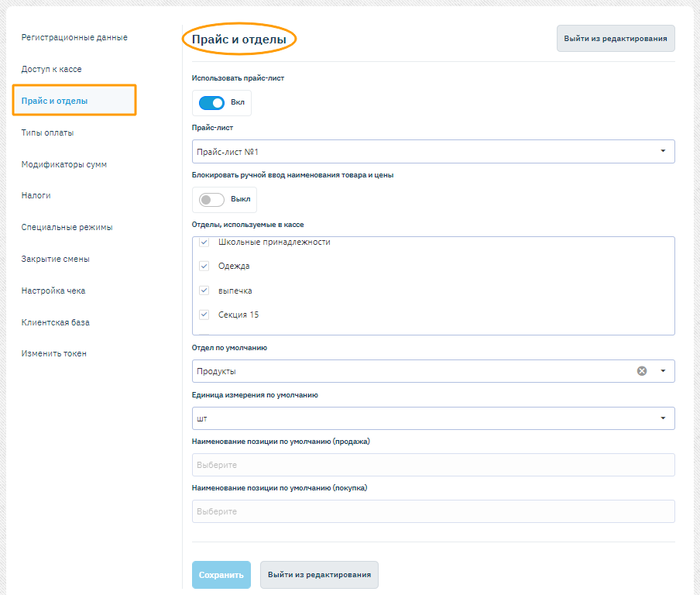Go to Доступ к кассе settings
This screenshot has height=595, width=700.
click(51, 69)
